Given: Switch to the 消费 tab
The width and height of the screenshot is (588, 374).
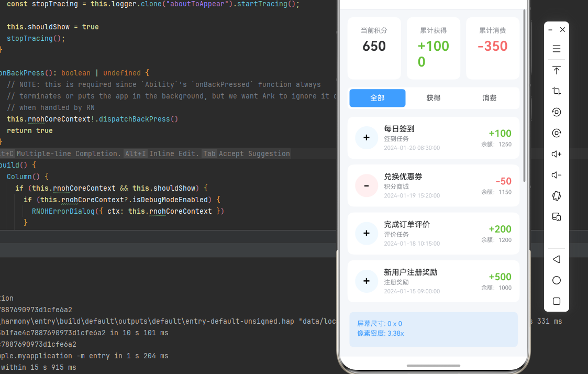Looking at the screenshot, I should pos(490,98).
